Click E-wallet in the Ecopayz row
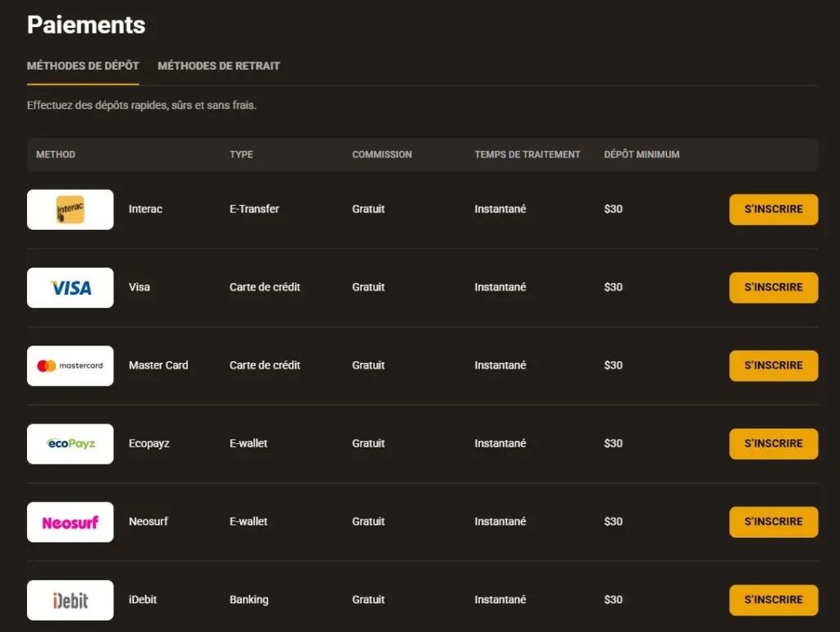840x632 pixels. [x=249, y=443]
